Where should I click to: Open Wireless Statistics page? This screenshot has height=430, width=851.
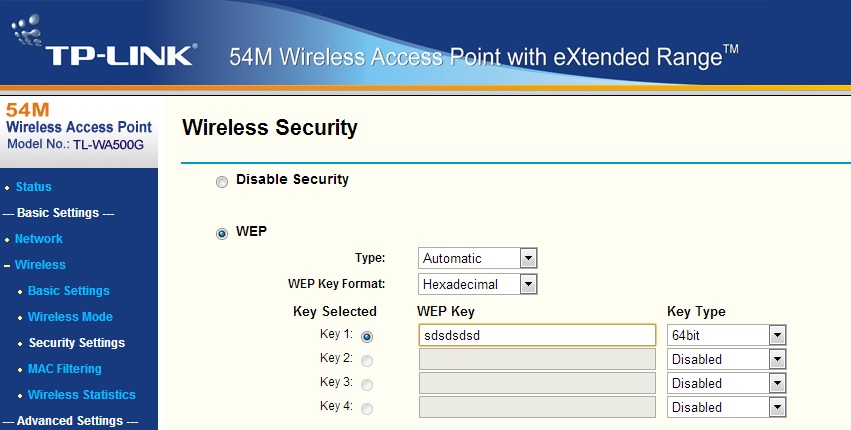point(82,395)
